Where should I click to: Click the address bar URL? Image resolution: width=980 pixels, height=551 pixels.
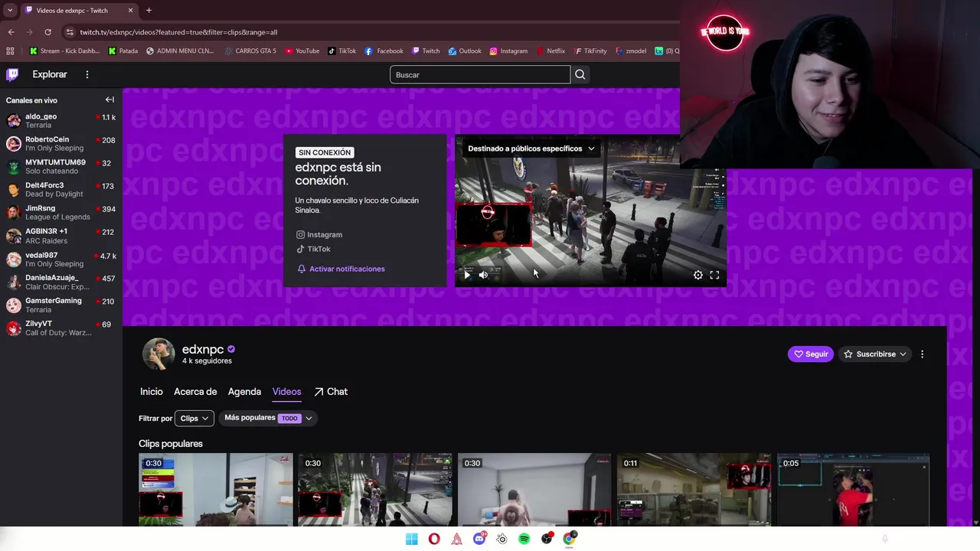click(x=178, y=32)
